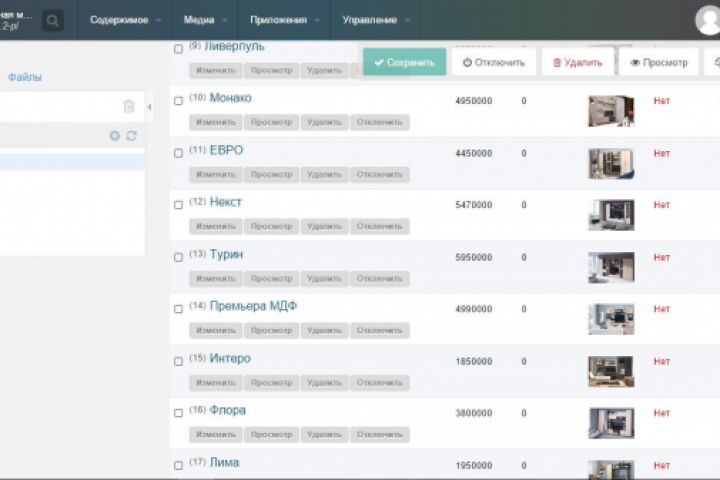
Task: Open the Содержимое menu
Action: tap(119, 20)
